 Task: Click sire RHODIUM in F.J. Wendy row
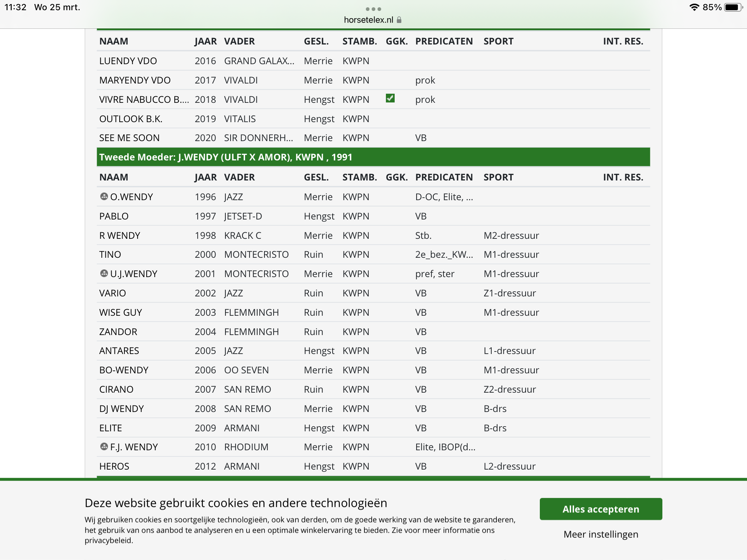246,447
